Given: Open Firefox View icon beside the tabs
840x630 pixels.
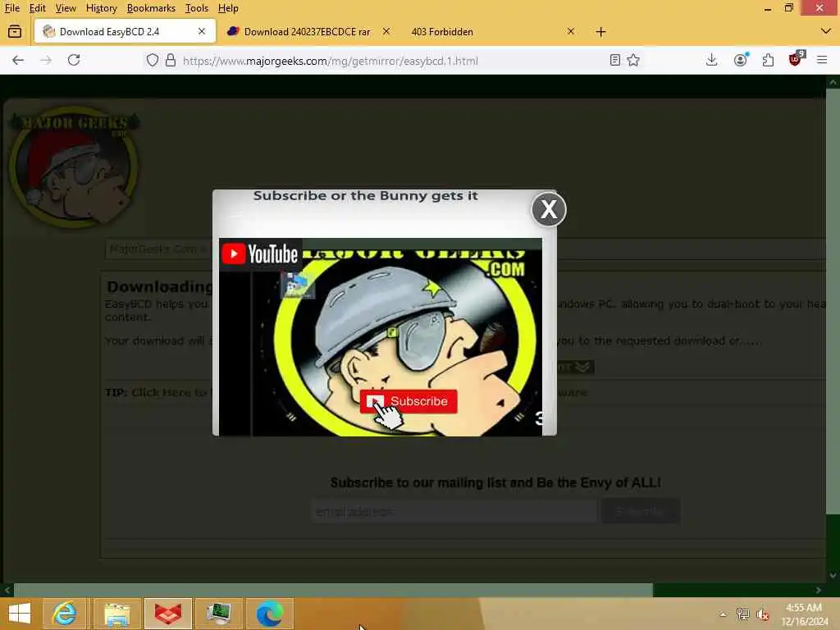Looking at the screenshot, I should click(x=15, y=32).
